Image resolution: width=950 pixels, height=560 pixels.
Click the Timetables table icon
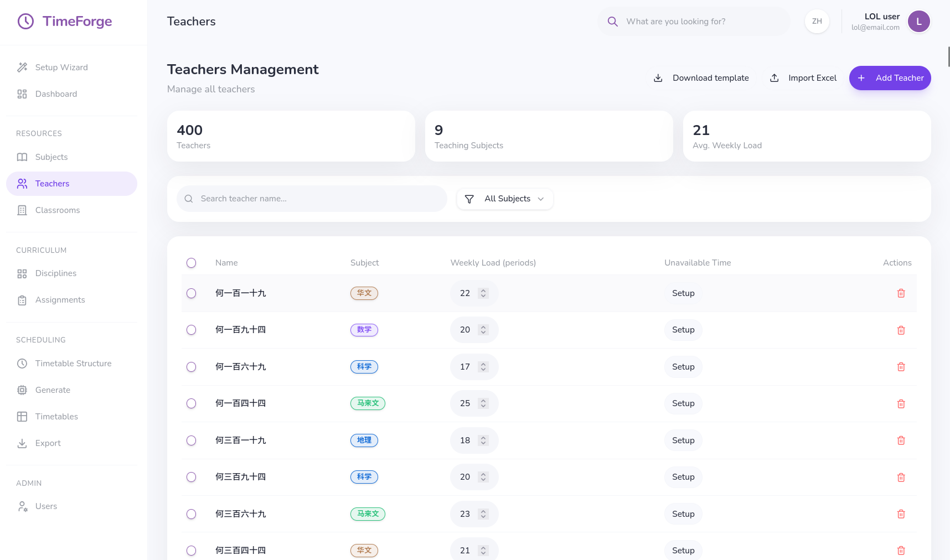pos(22,417)
